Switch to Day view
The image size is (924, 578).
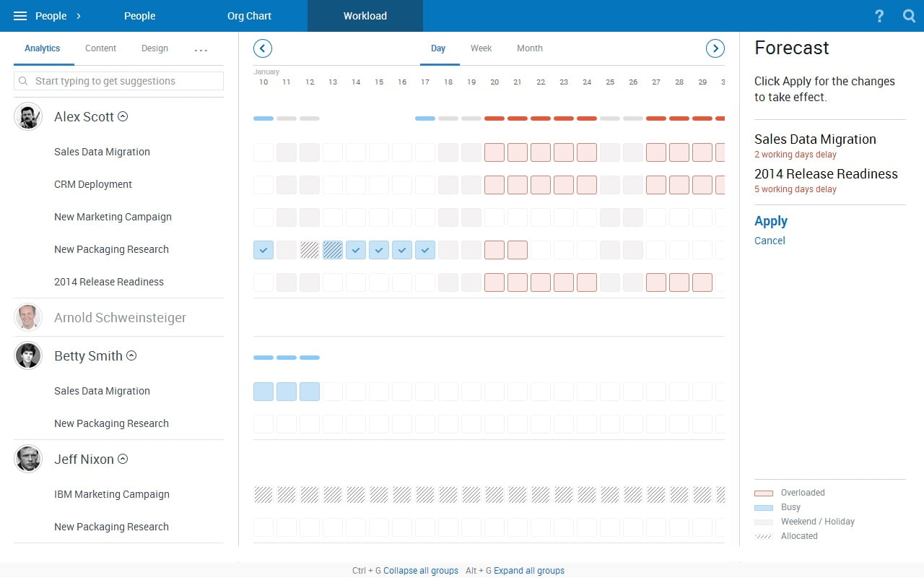(438, 48)
